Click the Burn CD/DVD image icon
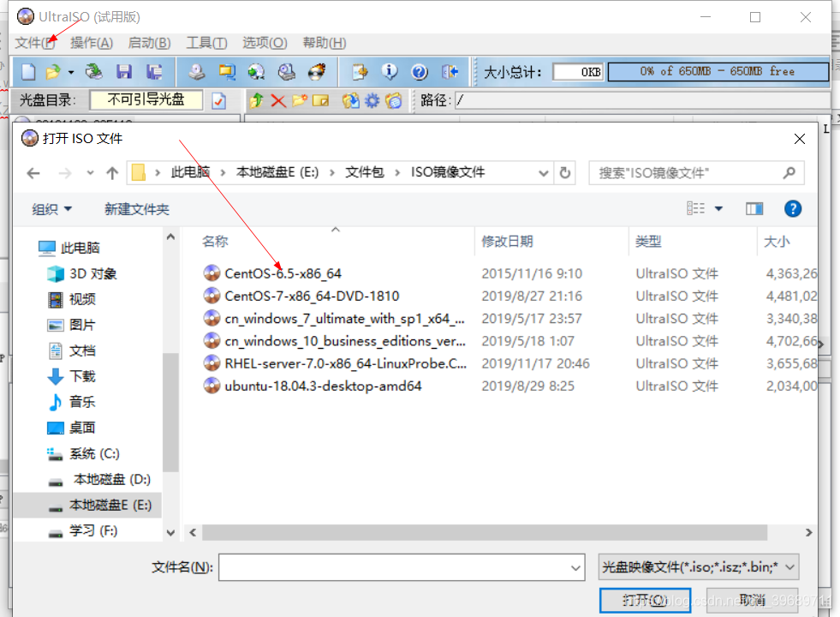Viewport: 840px width, 617px height. pyautogui.click(x=317, y=72)
